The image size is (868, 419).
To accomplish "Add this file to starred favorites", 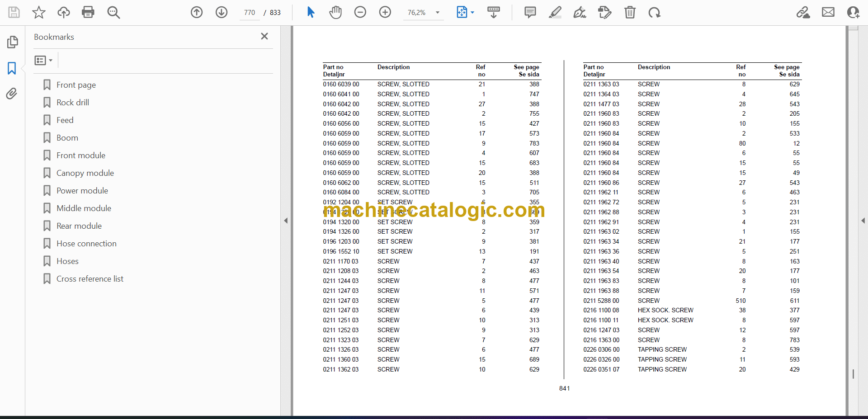I will click(39, 12).
